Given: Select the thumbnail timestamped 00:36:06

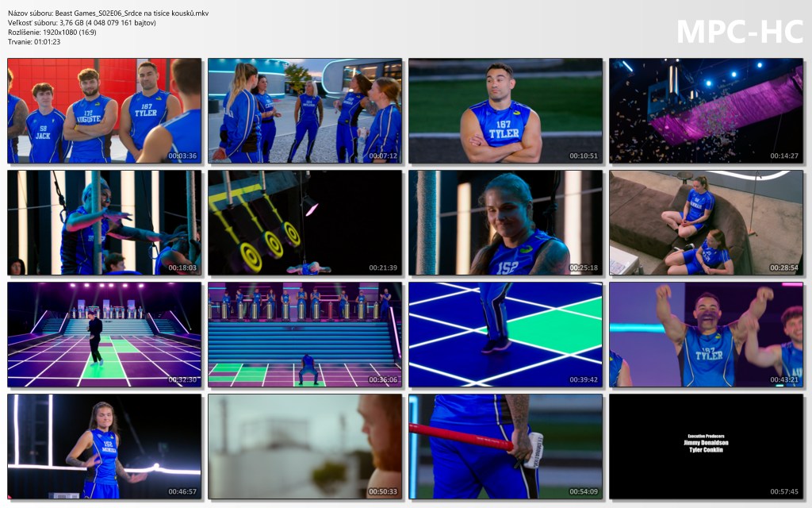Looking at the screenshot, I should [x=305, y=334].
